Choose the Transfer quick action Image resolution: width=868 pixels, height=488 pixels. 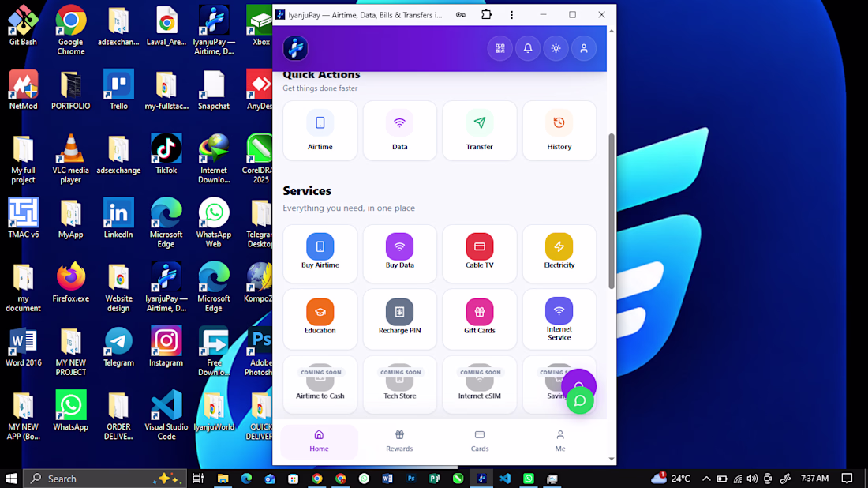[480, 131]
